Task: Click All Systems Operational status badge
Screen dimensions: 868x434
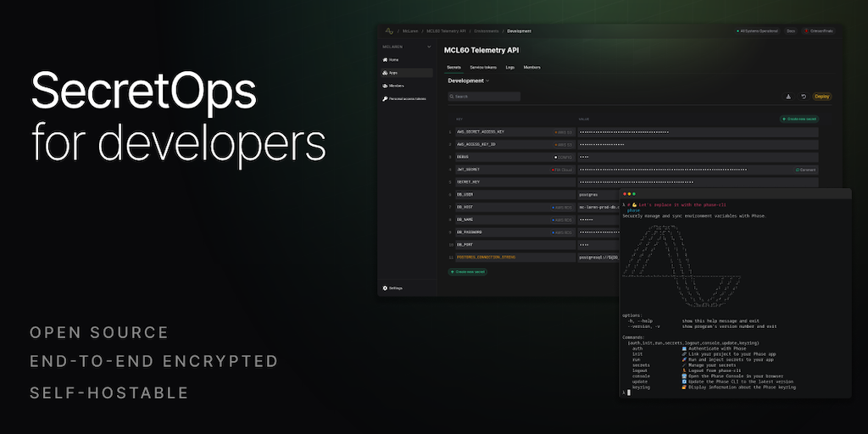Action: point(757,31)
